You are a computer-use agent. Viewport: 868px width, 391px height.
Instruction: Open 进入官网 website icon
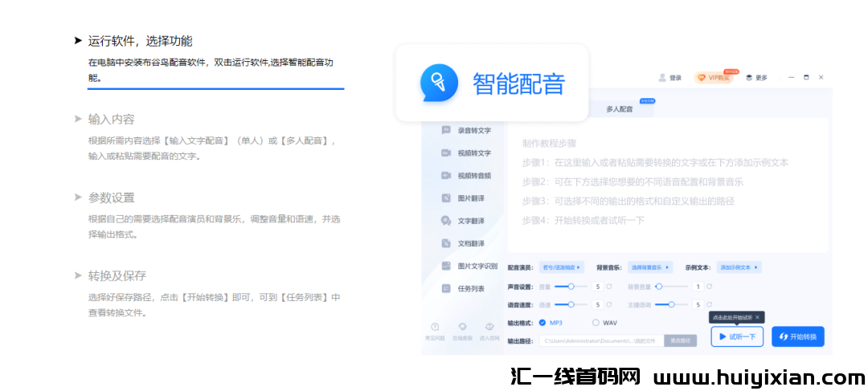point(489,327)
